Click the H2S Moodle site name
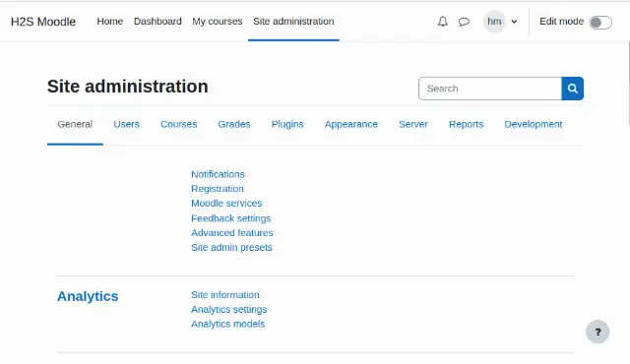Screen dimensions: 630x364 [x=43, y=22]
